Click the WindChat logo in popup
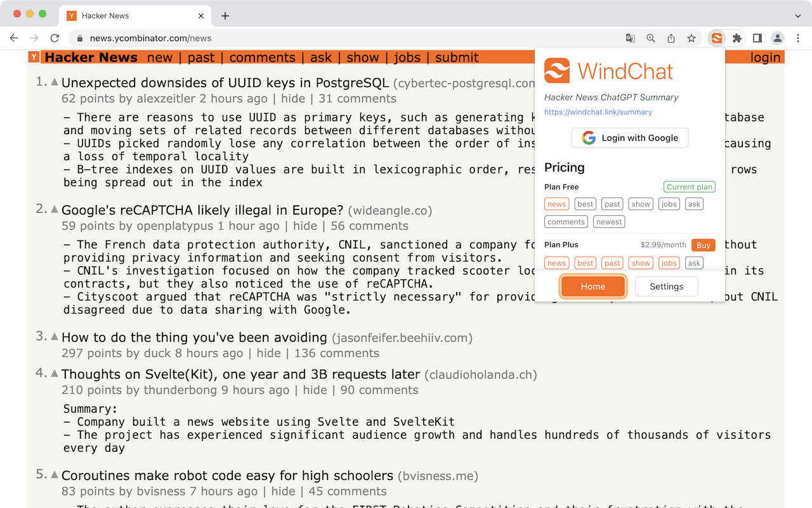The width and height of the screenshot is (812, 508). pyautogui.click(x=557, y=71)
